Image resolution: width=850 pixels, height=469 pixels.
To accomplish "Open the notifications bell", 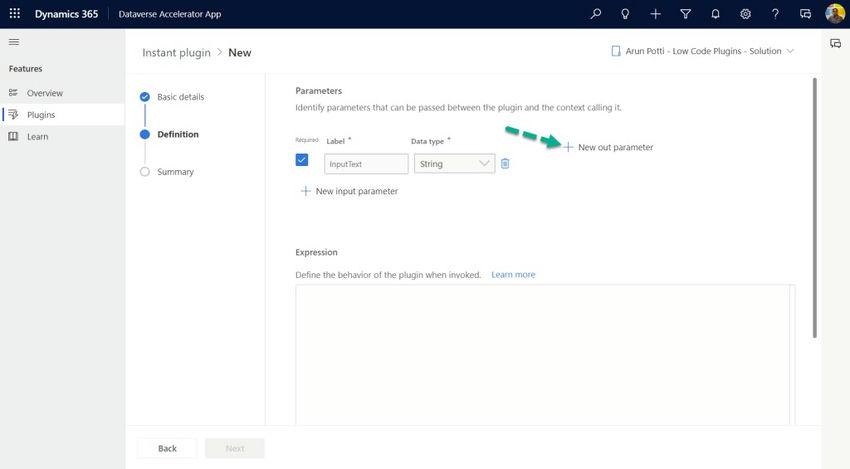I will pyautogui.click(x=715, y=14).
